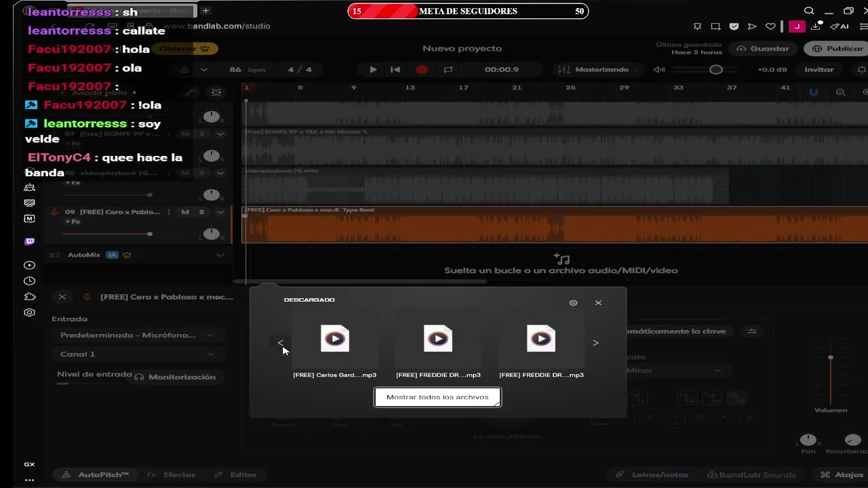868x488 pixels.
Task: Solo track 07 RONPE 99
Action: [x=201, y=134]
